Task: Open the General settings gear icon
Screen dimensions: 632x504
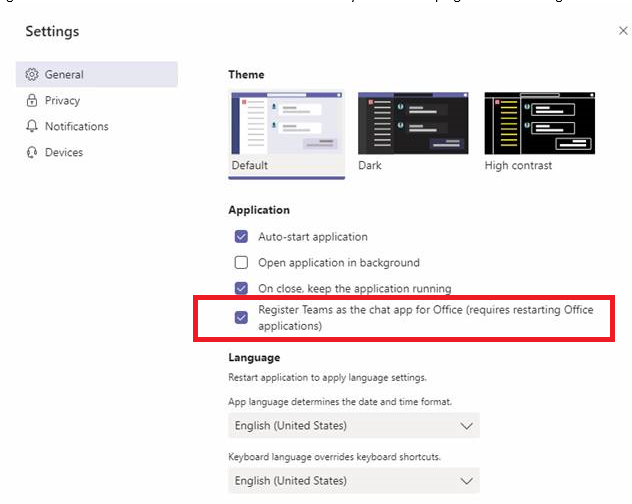Action: click(32, 74)
